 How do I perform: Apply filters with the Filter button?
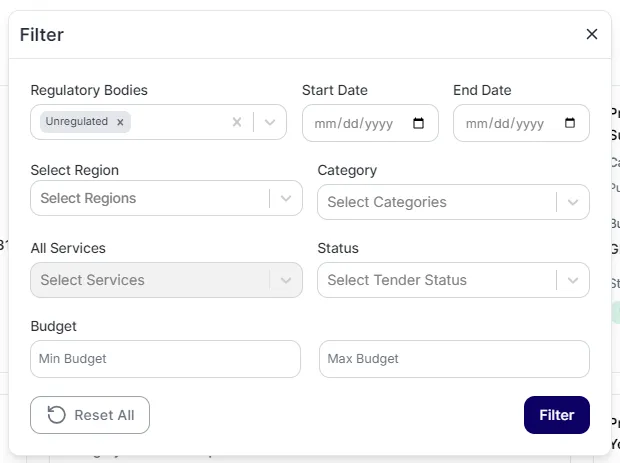click(x=556, y=415)
